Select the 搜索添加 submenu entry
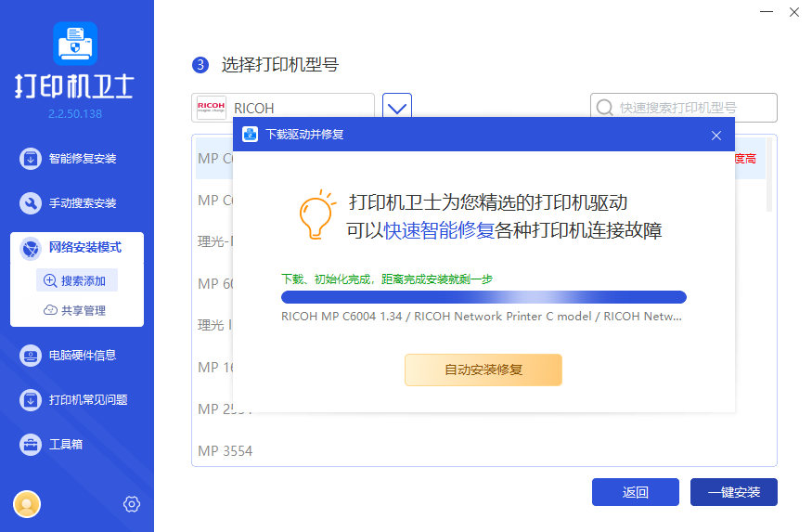The image size is (812, 532). pos(77,280)
